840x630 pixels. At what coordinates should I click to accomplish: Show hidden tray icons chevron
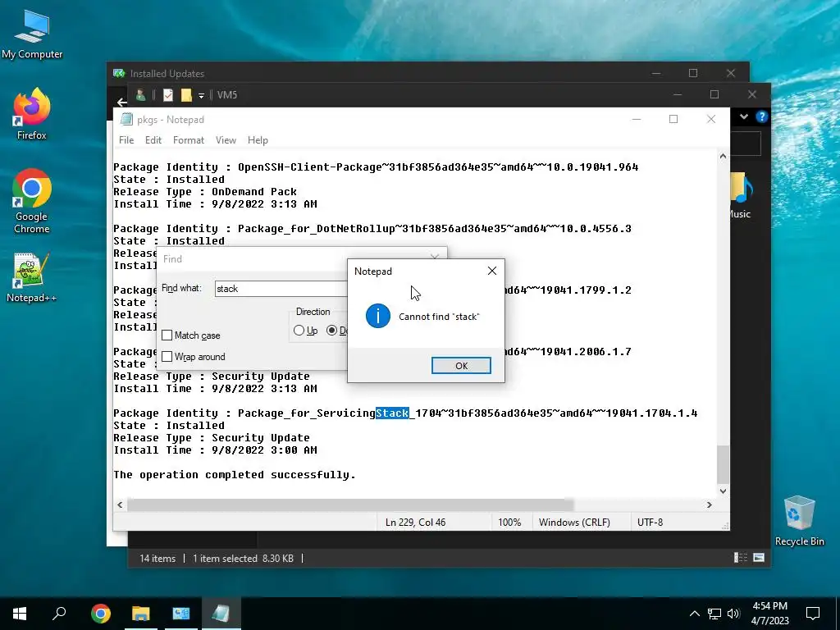[694, 614]
